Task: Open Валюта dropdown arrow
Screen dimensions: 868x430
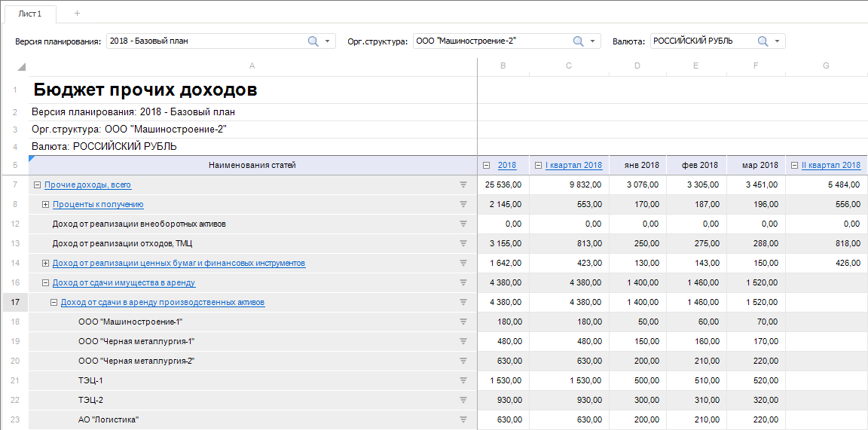Action: coord(777,41)
